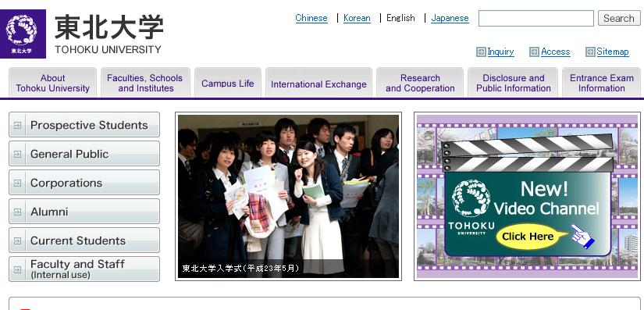Image resolution: width=644 pixels, height=310 pixels.
Task: Open the Disclosure and Public Information tab
Action: point(513,83)
